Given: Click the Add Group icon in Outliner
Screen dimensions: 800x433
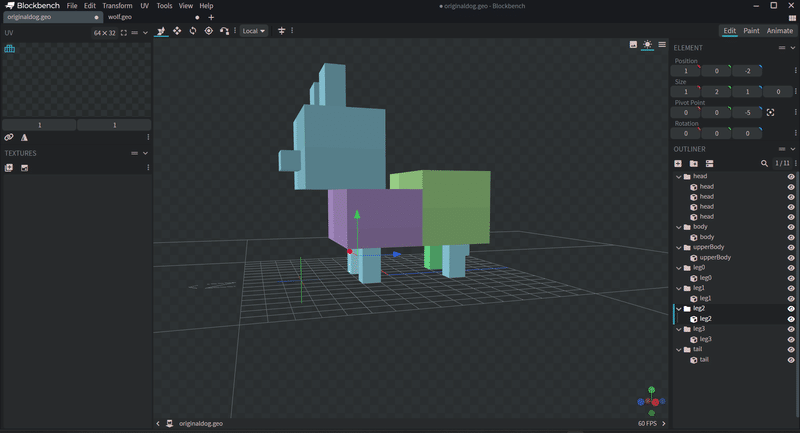Looking at the screenshot, I should [693, 163].
